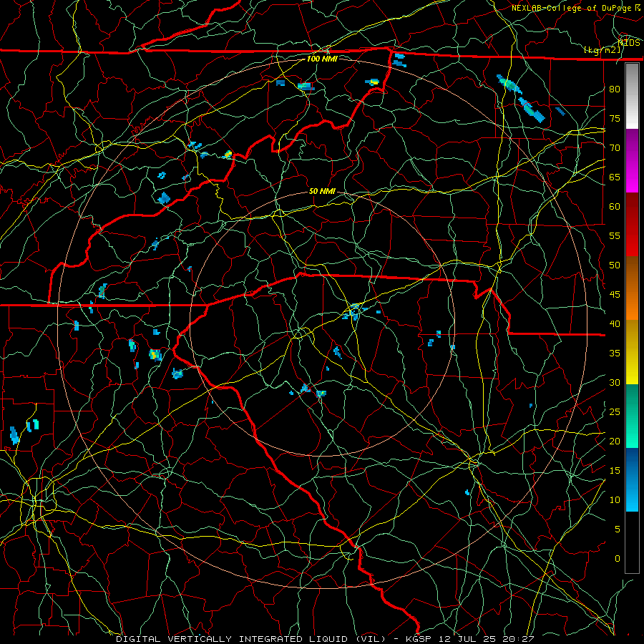Click the scale value "15"
This screenshot has height=644, width=644.
tap(615, 471)
